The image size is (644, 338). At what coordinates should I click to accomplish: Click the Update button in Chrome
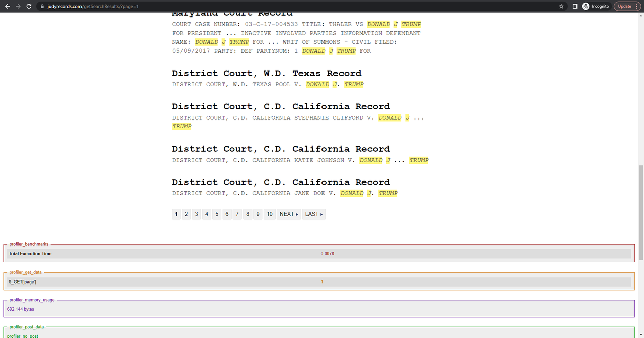coord(624,6)
